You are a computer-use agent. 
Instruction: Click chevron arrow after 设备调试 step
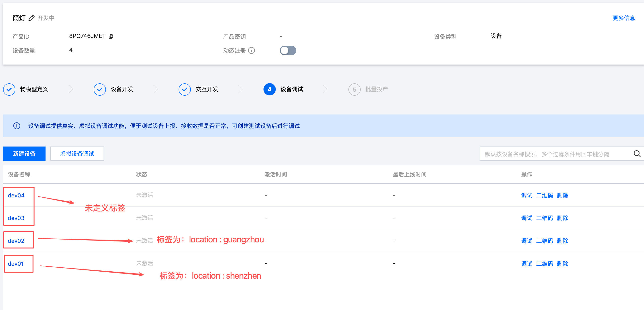[x=325, y=89]
